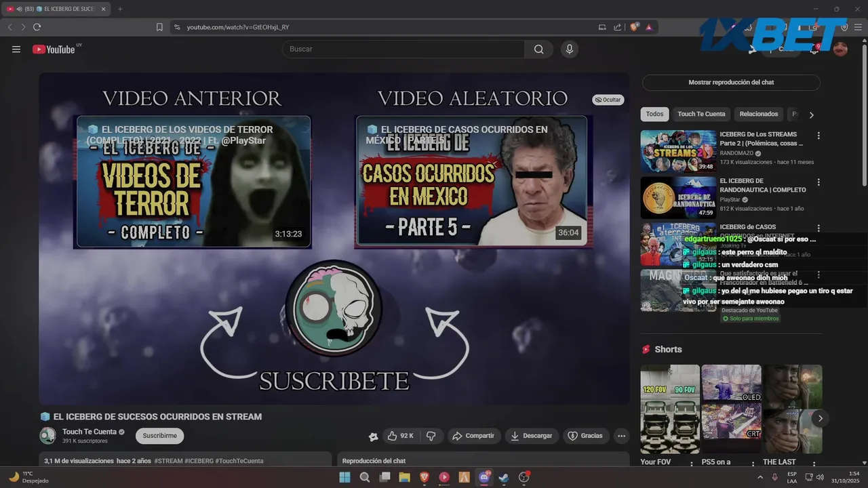Start voice search with the microphone
This screenshot has height=488, width=868.
(570, 49)
